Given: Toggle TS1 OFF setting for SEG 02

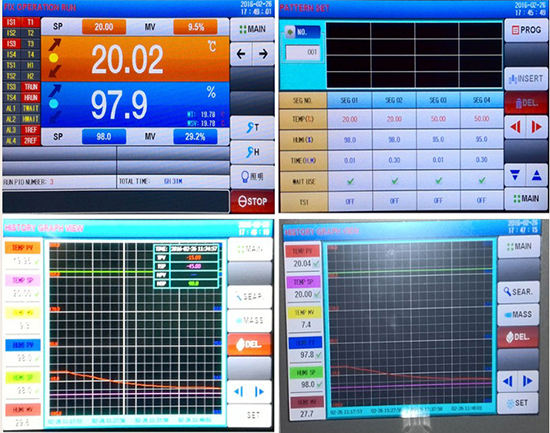Looking at the screenshot, I should tap(394, 201).
